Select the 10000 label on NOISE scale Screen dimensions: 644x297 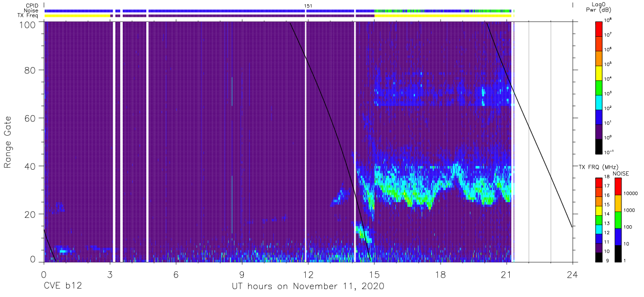631,194
